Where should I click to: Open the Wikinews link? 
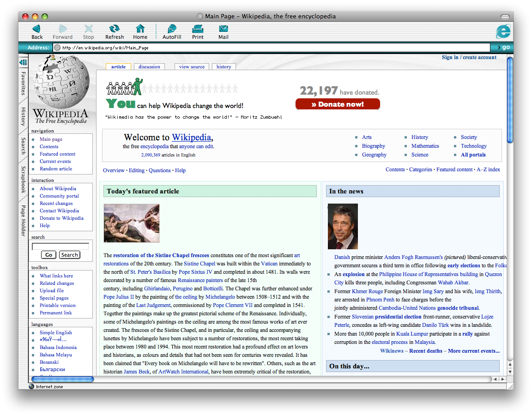click(392, 351)
